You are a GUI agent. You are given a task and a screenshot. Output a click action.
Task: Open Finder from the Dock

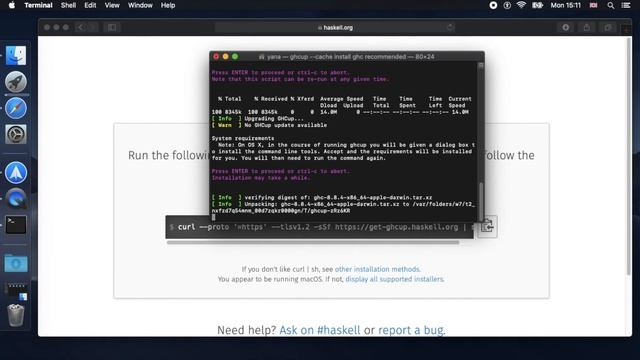coord(16,56)
